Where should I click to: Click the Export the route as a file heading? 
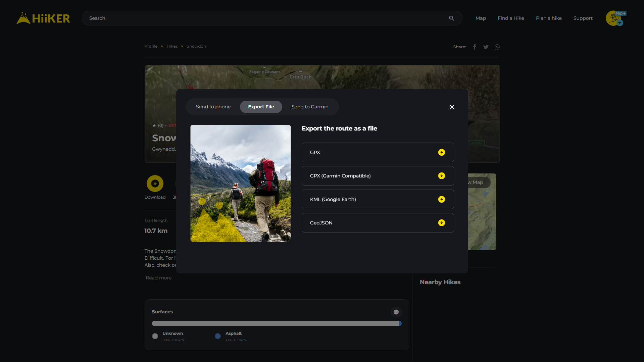[x=339, y=128]
